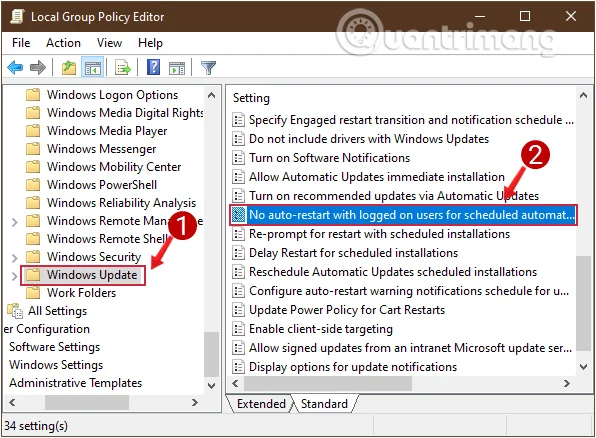Open the View menu
596x438 pixels.
[109, 43]
